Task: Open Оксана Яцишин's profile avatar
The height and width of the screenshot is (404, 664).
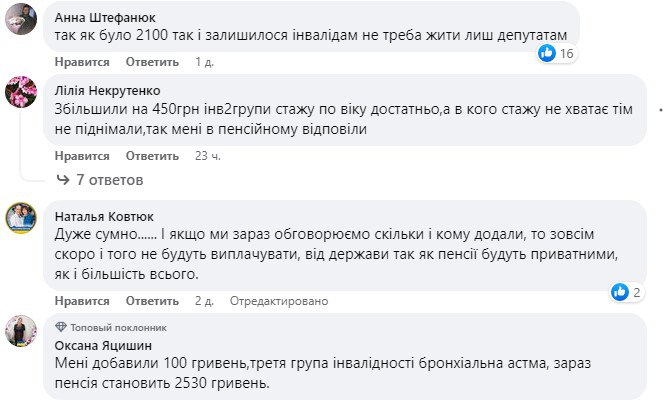Action: pos(23,330)
